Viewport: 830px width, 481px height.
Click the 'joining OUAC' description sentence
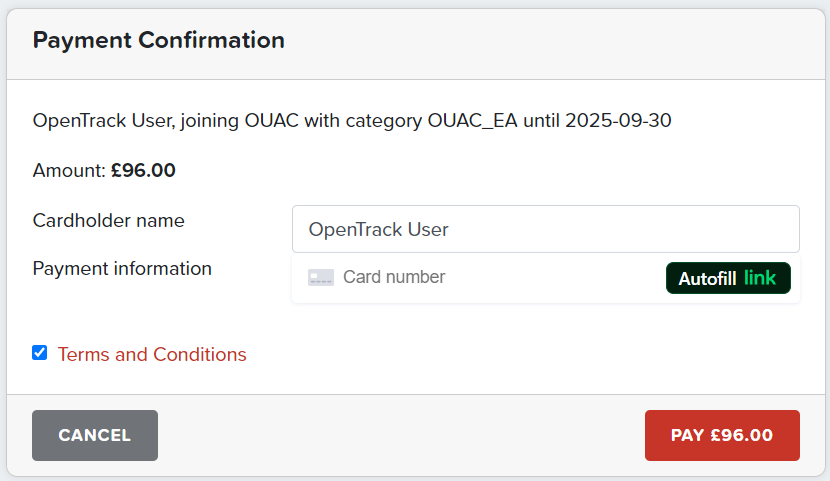(x=352, y=121)
